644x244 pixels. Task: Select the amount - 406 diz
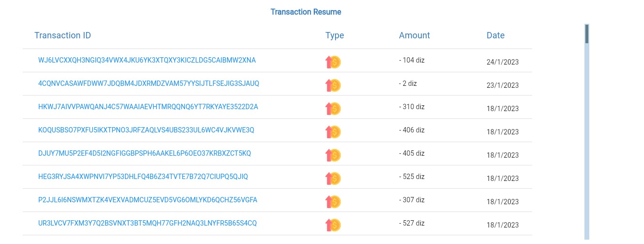[412, 130]
